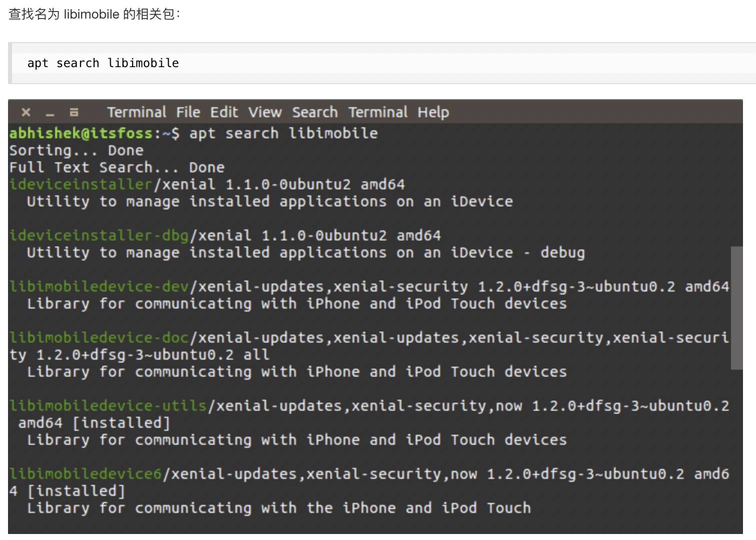Click the libimobiledevice6 package name
The width and height of the screenshot is (756, 540).
86,474
